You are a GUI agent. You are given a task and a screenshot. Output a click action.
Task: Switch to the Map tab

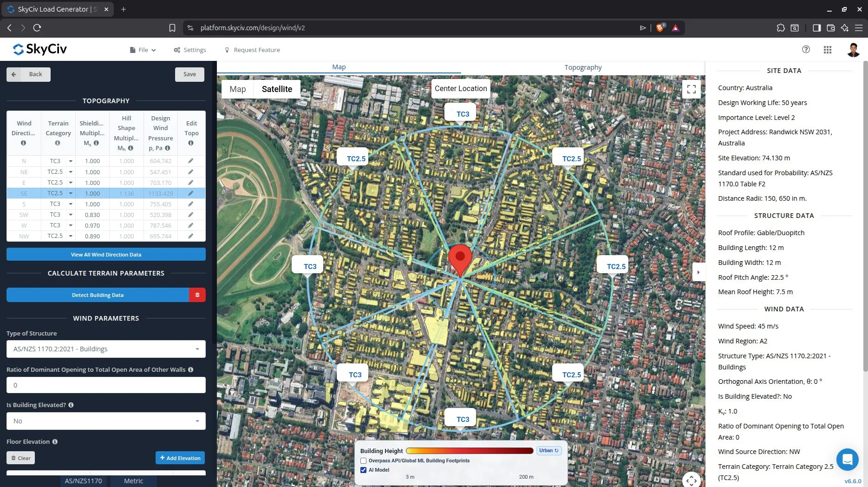339,67
